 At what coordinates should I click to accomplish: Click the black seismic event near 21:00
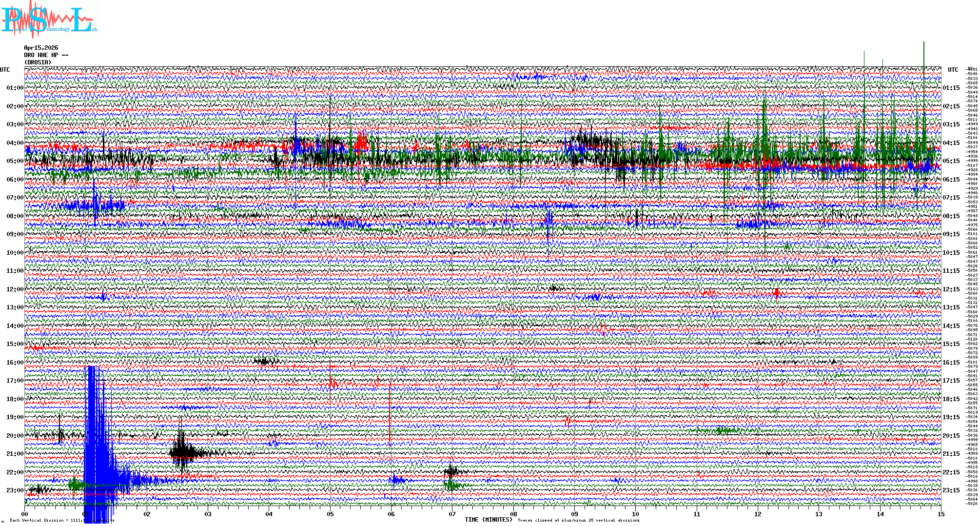pyautogui.click(x=183, y=452)
